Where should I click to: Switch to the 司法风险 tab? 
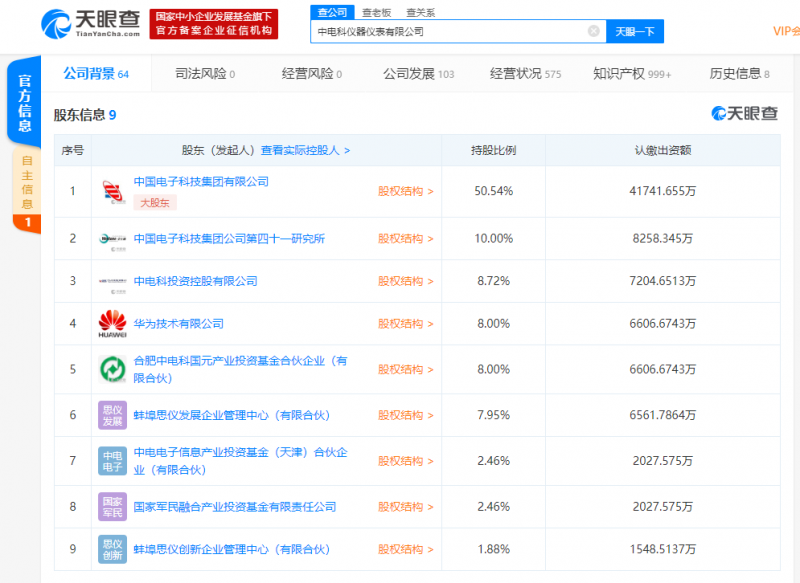coord(205,74)
